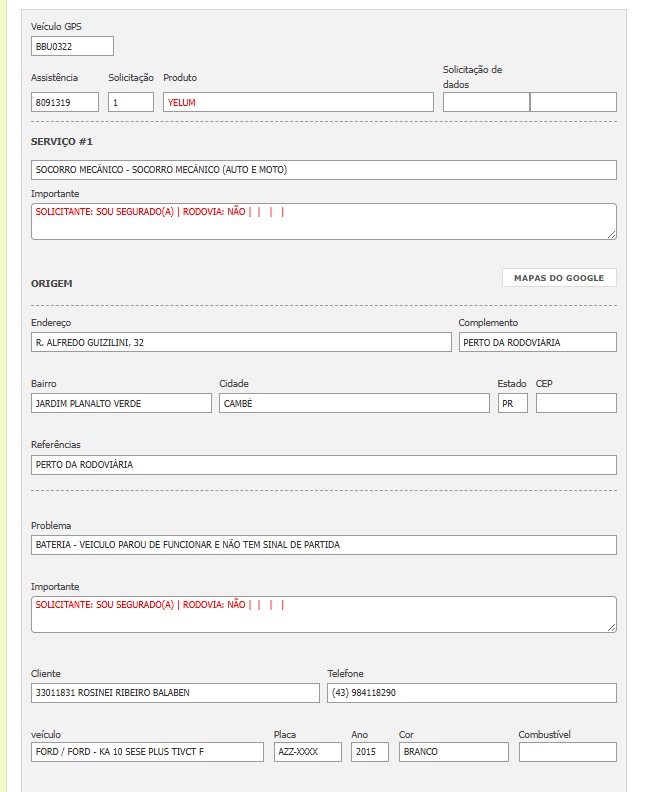Select the Bairro field
671x792 pixels.
coord(121,403)
